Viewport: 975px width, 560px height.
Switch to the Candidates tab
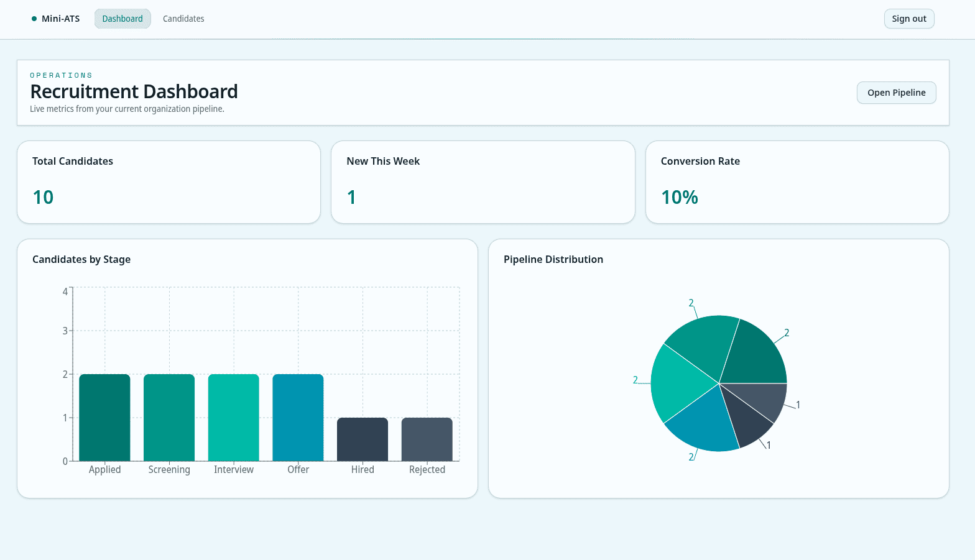(x=183, y=19)
